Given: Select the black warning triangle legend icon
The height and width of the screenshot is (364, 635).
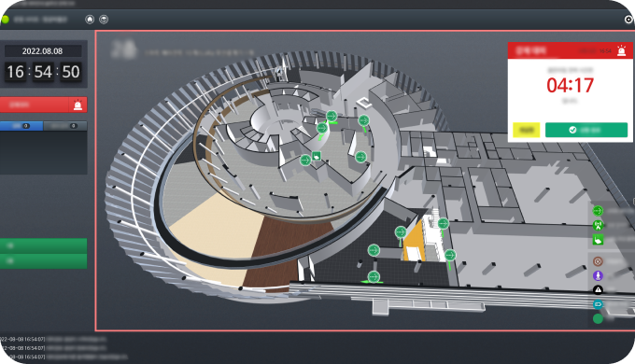Looking at the screenshot, I should tap(598, 290).
